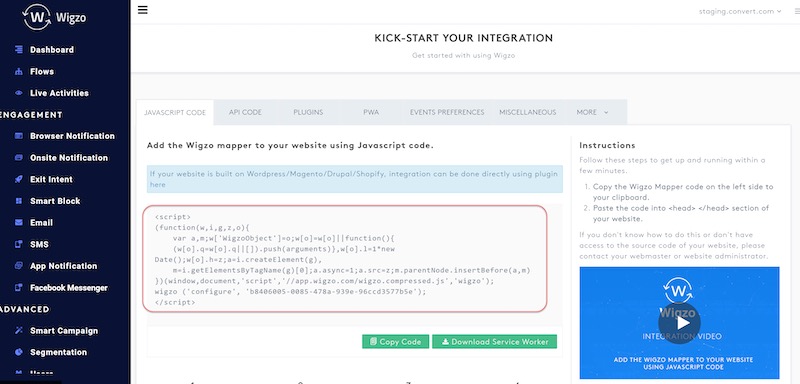
Task: Click Download Service Worker button
Action: (494, 342)
